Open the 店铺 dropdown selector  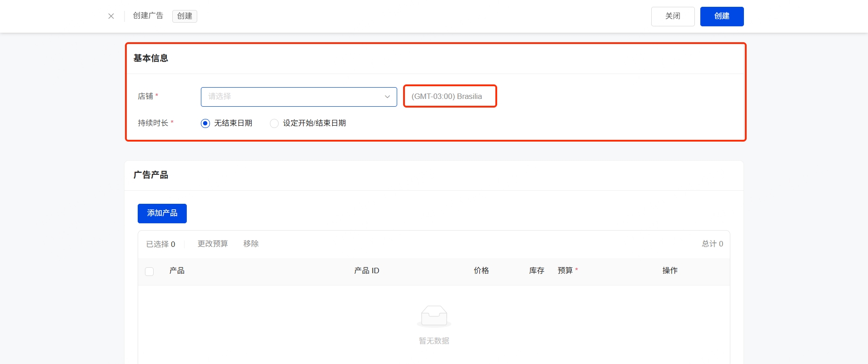point(299,97)
